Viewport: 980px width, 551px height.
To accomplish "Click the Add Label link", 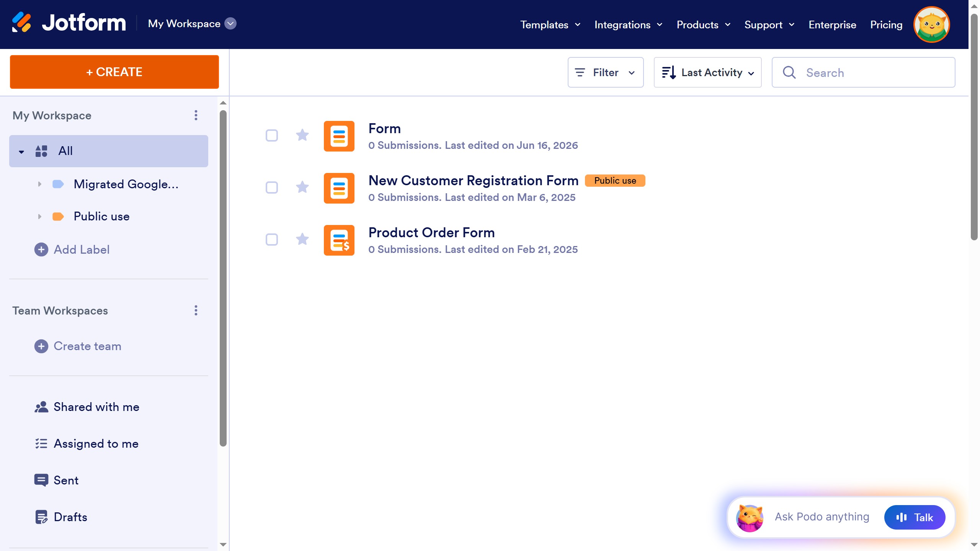I will (x=82, y=249).
